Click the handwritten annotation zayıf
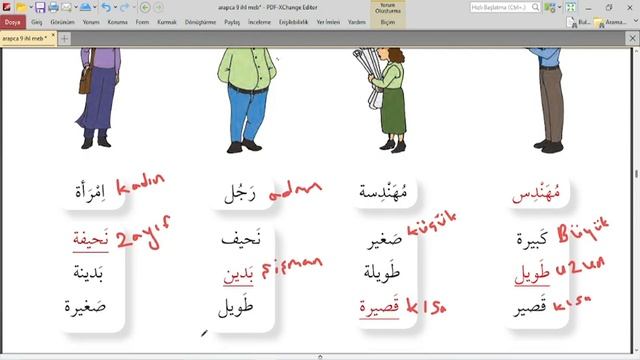 click(143, 233)
